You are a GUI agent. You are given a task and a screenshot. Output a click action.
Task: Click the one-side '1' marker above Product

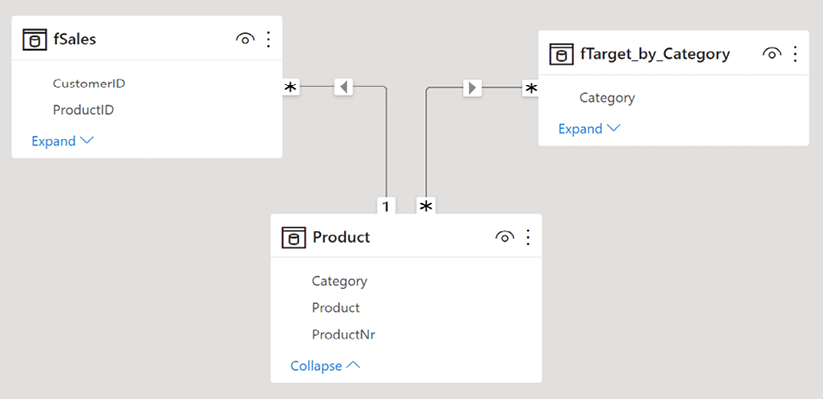tap(386, 206)
